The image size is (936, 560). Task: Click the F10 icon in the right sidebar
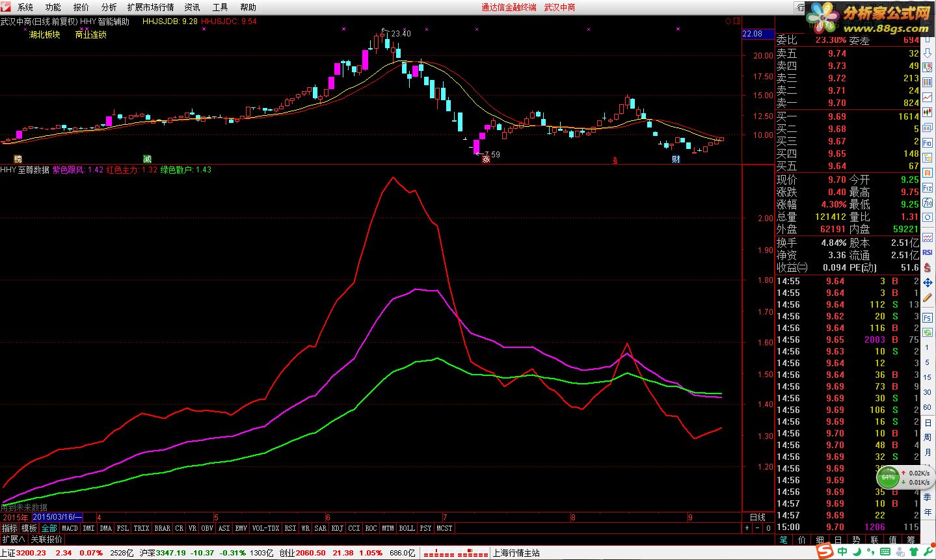[x=928, y=142]
